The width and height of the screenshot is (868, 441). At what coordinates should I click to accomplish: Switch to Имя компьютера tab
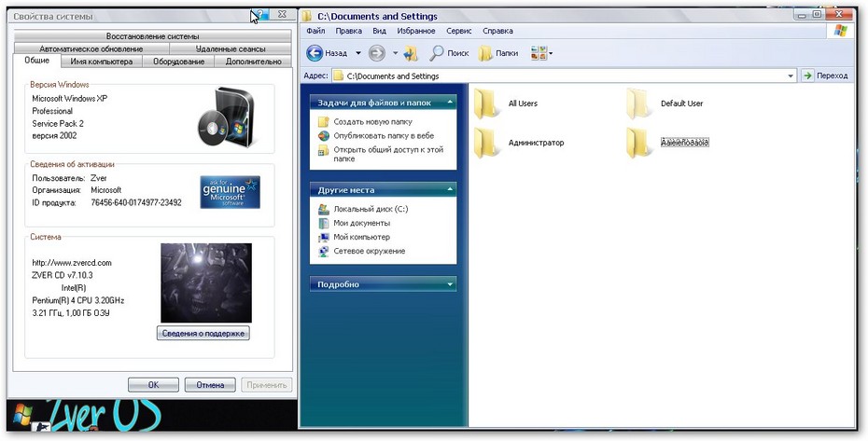(102, 62)
